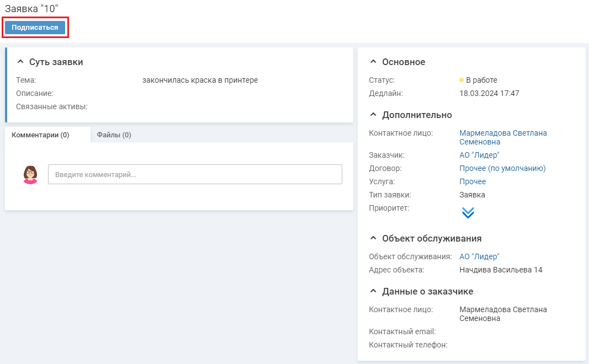Collapse the Объект обслуживания section header
This screenshot has height=364, width=589.
pos(374,239)
